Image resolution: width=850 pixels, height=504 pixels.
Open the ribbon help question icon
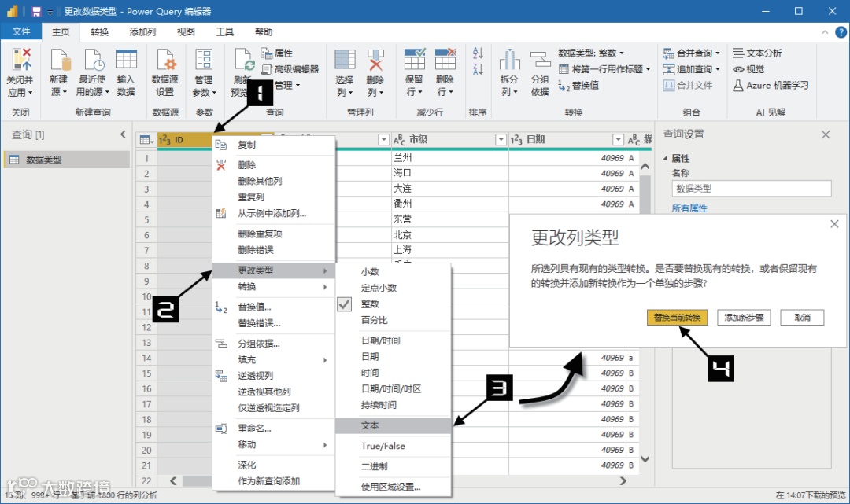tap(841, 32)
